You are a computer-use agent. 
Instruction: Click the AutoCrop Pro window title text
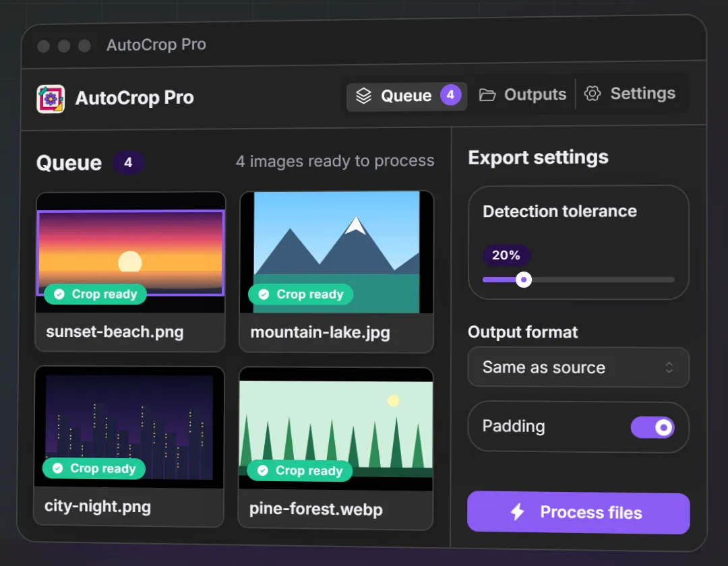[156, 45]
